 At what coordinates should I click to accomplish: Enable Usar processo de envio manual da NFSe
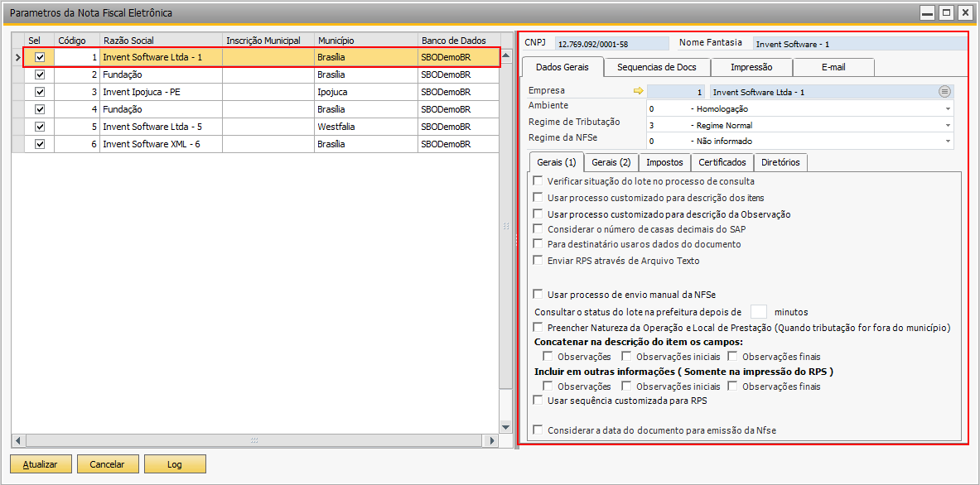point(538,294)
